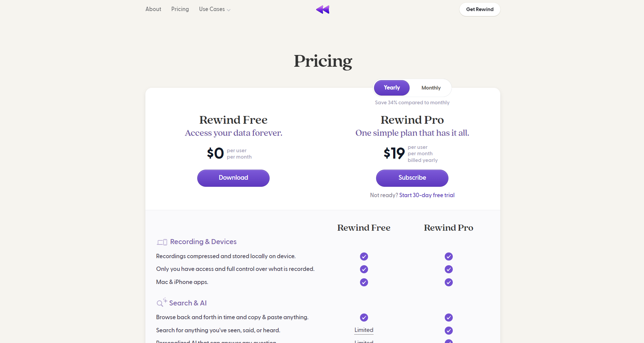Click Rewind Pro checkmark for Mac & iPhone apps
Image resolution: width=644 pixels, height=343 pixels.
tap(449, 282)
